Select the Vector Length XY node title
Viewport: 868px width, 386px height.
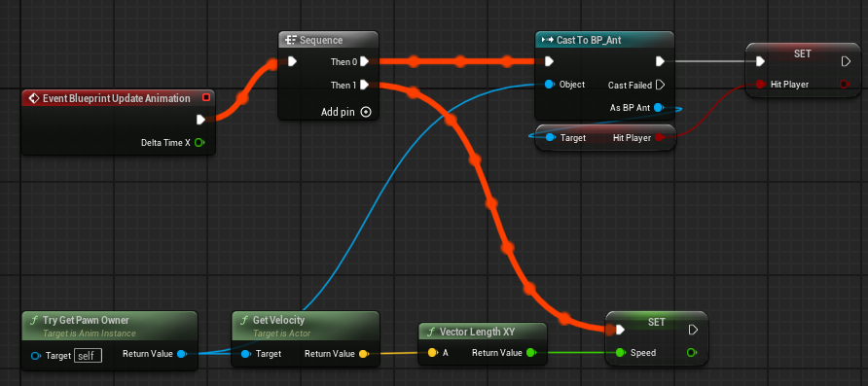pos(477,332)
